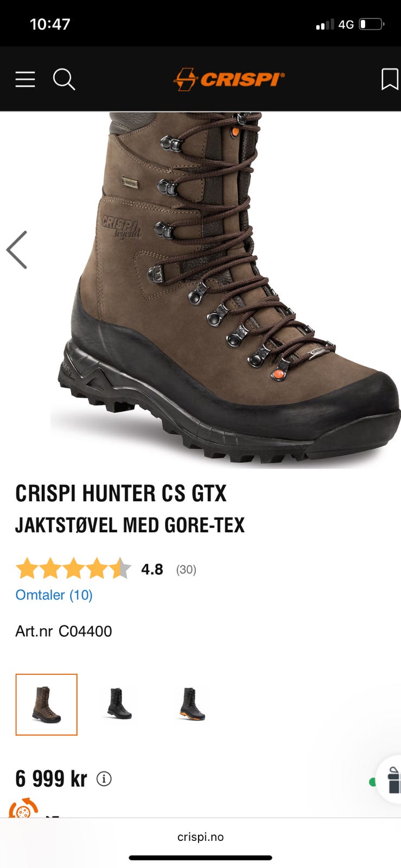Open the main boot product image

225,290
